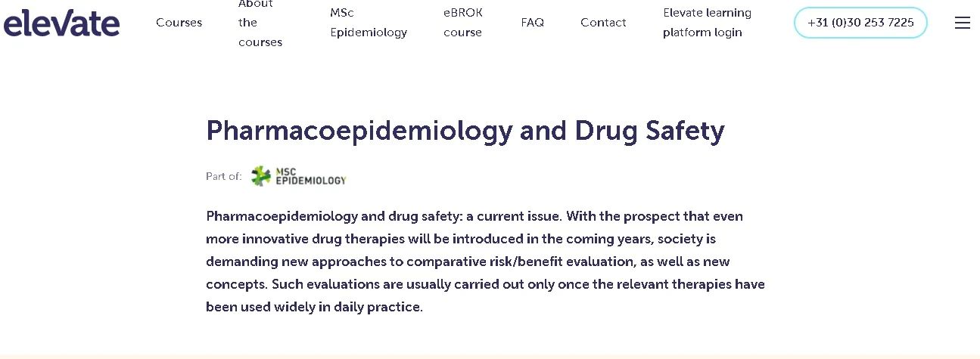Open the hamburger menu icon
980x359 pixels.
(962, 23)
